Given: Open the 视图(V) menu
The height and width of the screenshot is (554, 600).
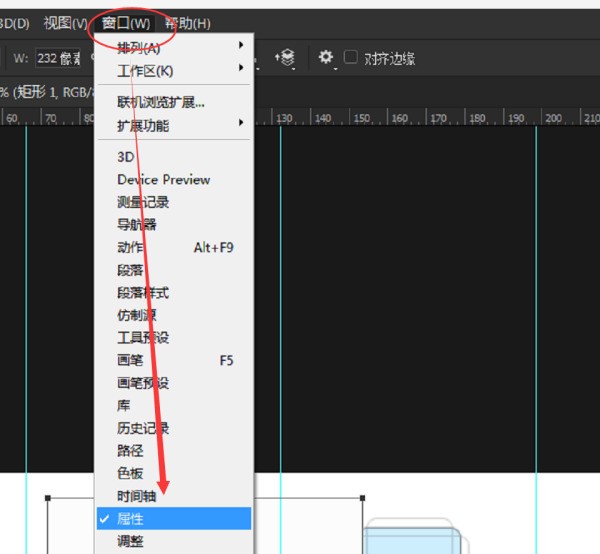Looking at the screenshot, I should click(65, 22).
